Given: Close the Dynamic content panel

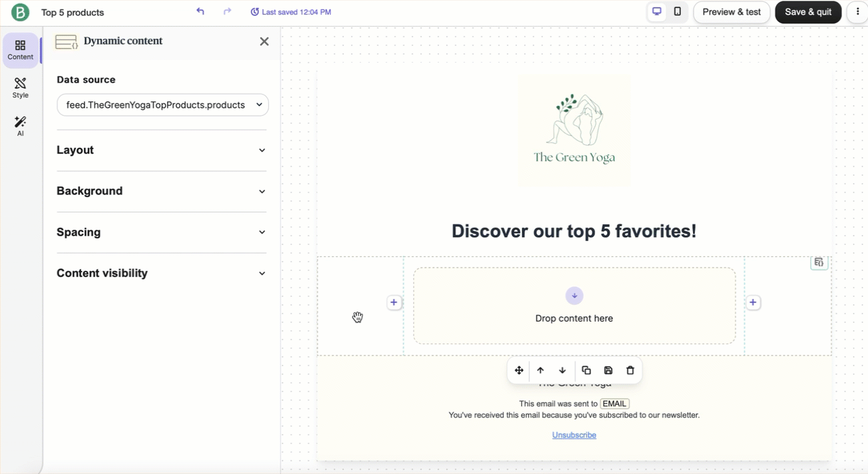Looking at the screenshot, I should 264,41.
